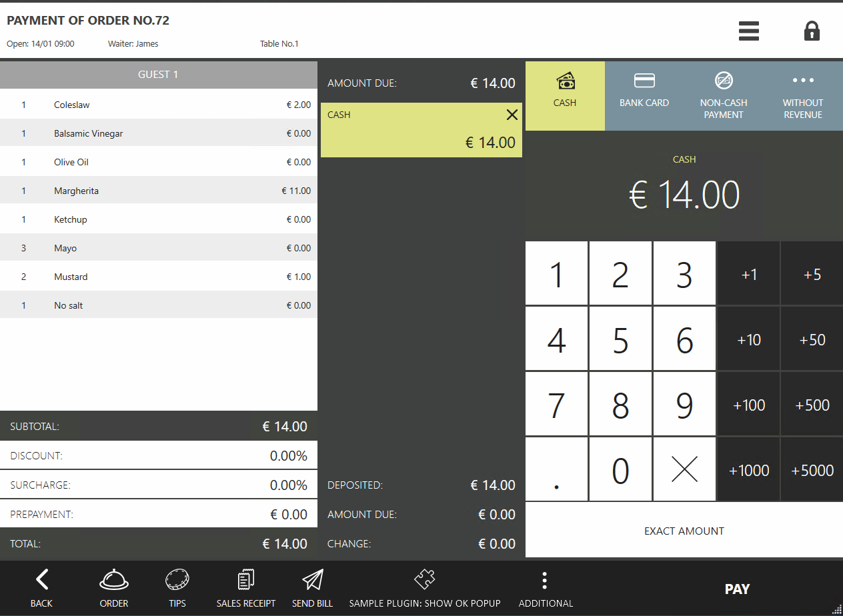
Task: Select the Margherita line item
Action: coord(158,190)
